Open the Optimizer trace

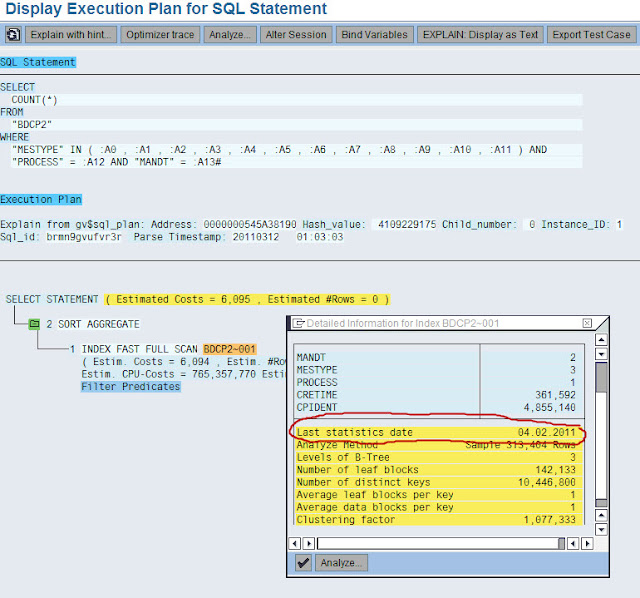point(160,35)
